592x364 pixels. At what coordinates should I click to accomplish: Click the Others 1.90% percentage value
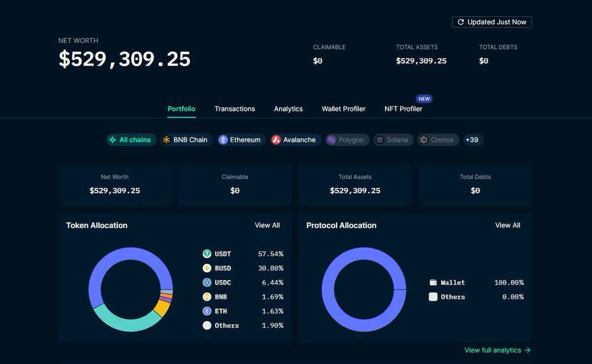pos(272,326)
